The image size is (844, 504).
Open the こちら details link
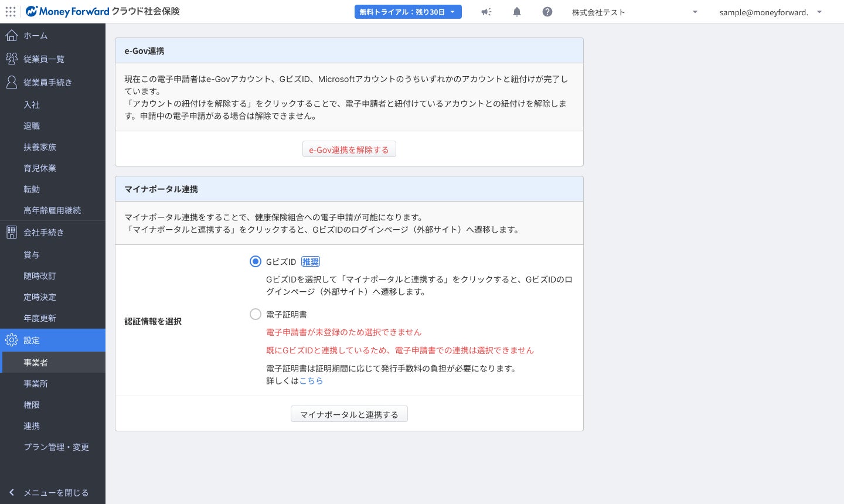point(311,380)
